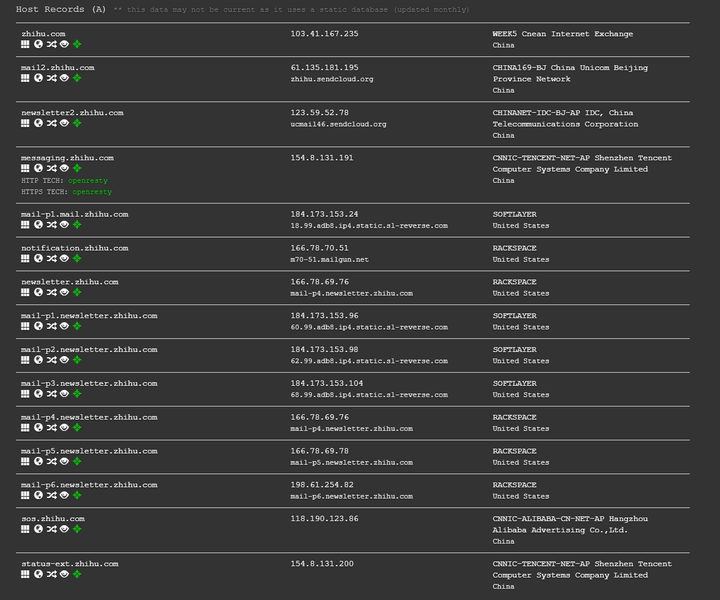Click the Host Records (A) heading
720x600 pixels.
point(61,9)
